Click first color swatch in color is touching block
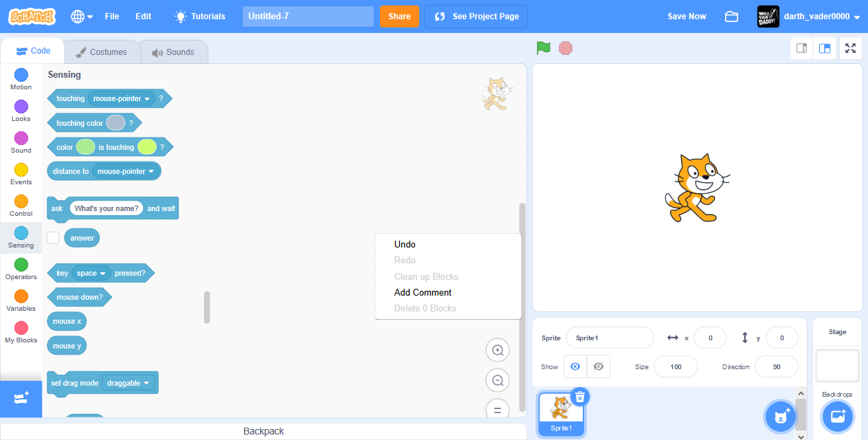 pos(85,147)
